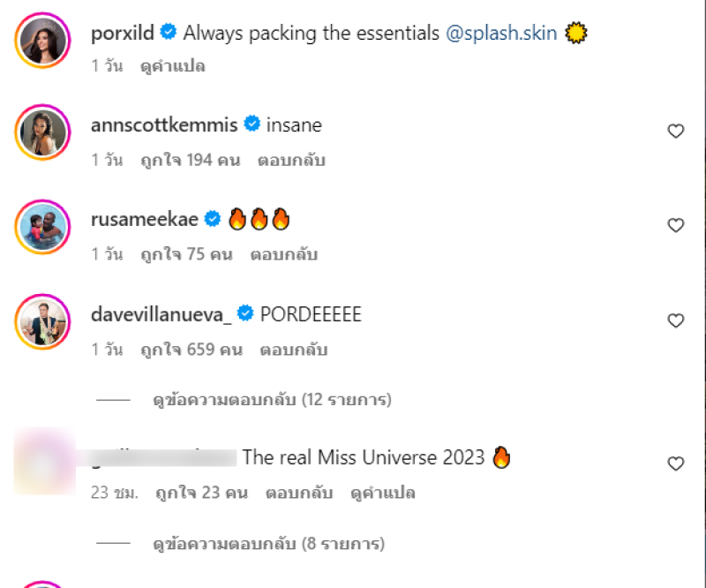
Task: Open porxild profile picture
Action: (41, 41)
